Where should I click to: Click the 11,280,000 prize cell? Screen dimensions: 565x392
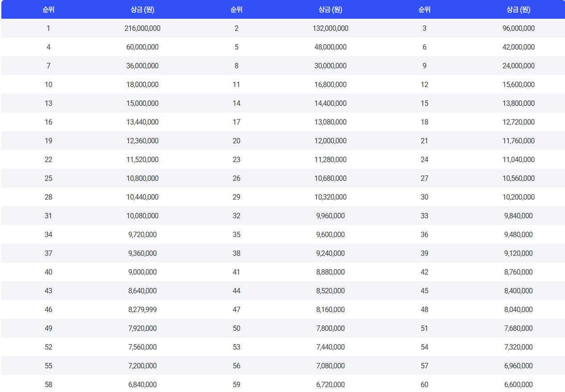[331, 159]
